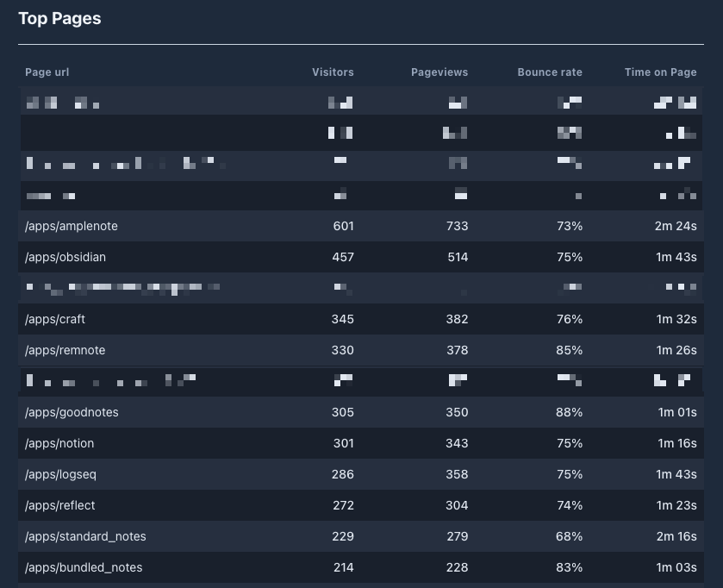
Task: Click time on page 1m 23s
Action: [x=676, y=505]
